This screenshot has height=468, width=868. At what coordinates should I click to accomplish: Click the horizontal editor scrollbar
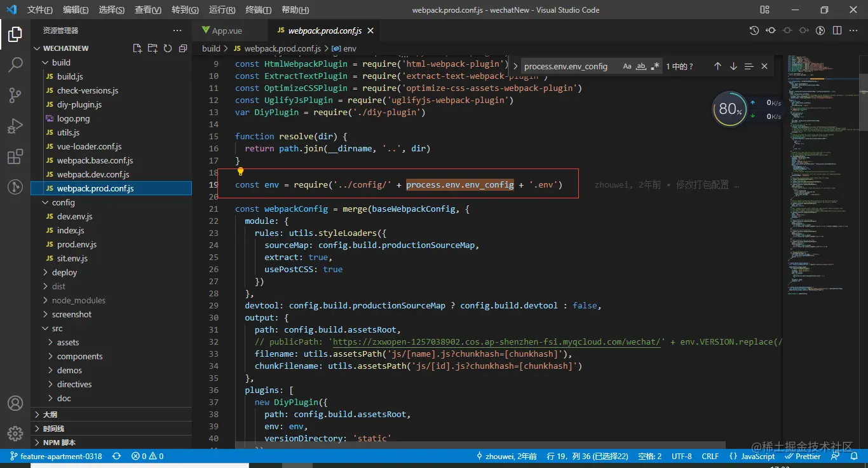[x=480, y=446]
